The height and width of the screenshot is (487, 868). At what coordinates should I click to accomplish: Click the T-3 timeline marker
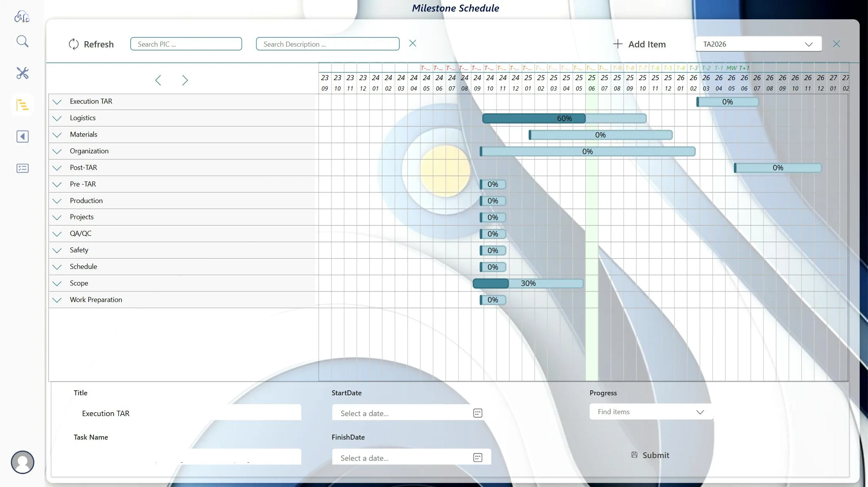(x=693, y=68)
